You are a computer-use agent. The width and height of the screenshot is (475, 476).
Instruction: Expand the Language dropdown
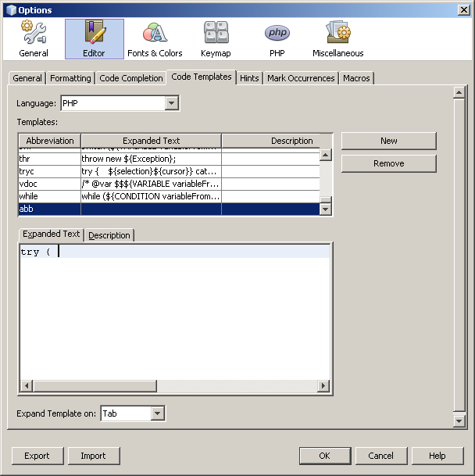pos(172,103)
